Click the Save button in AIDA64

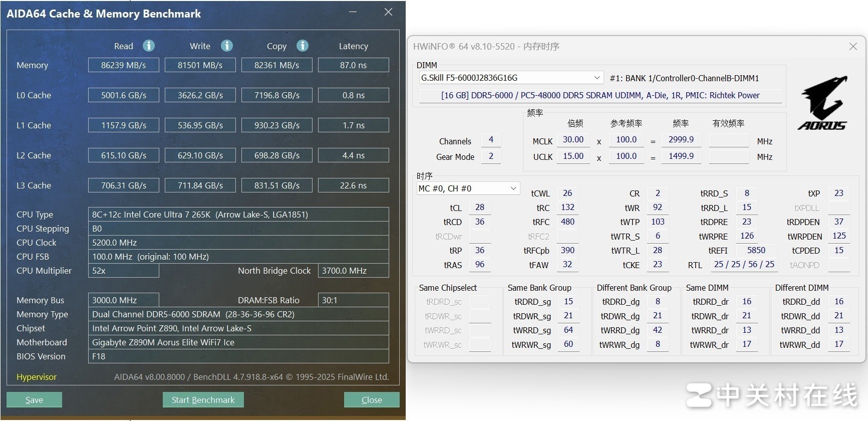(34, 399)
